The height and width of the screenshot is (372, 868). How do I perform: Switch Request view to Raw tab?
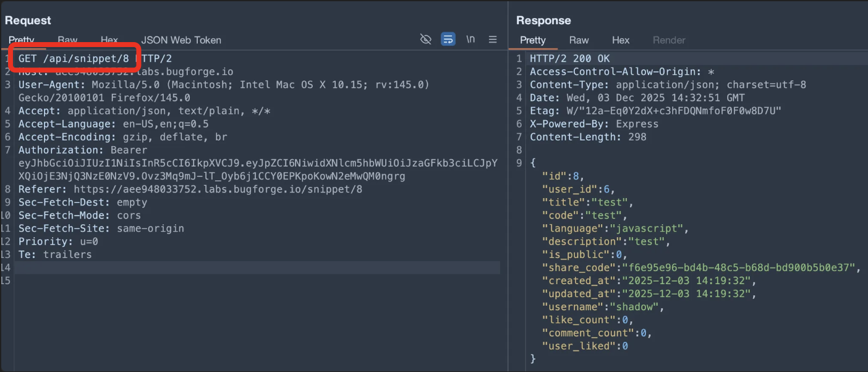tap(67, 40)
